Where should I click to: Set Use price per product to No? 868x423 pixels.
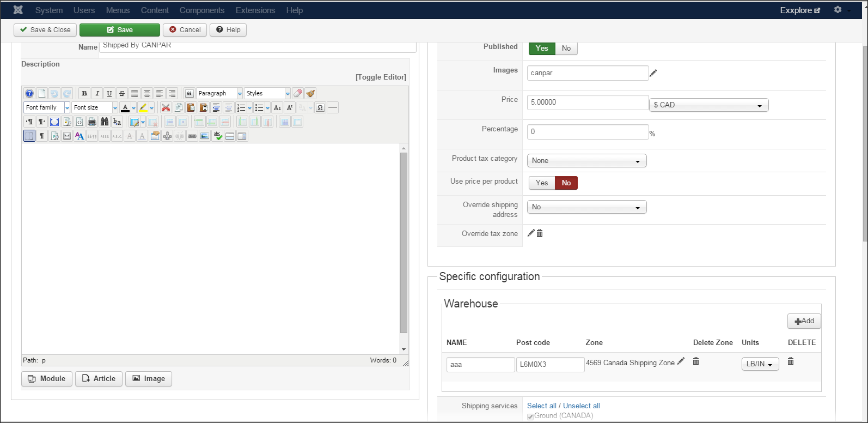566,183
